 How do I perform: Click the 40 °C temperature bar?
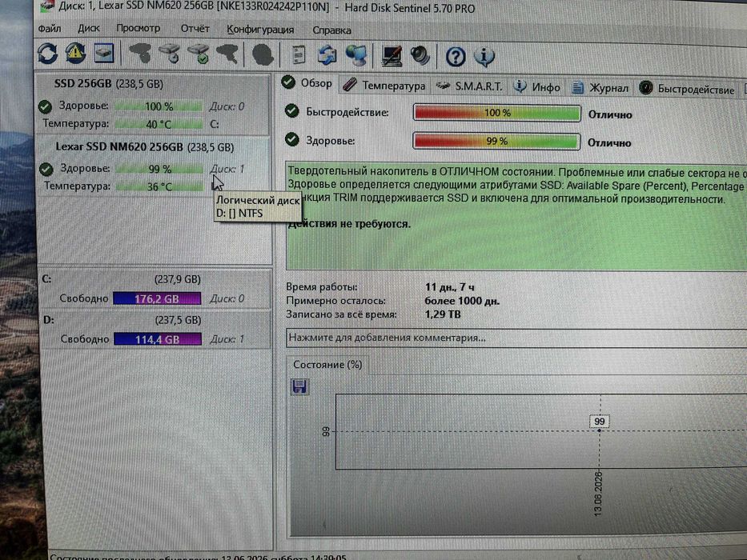coord(159,124)
